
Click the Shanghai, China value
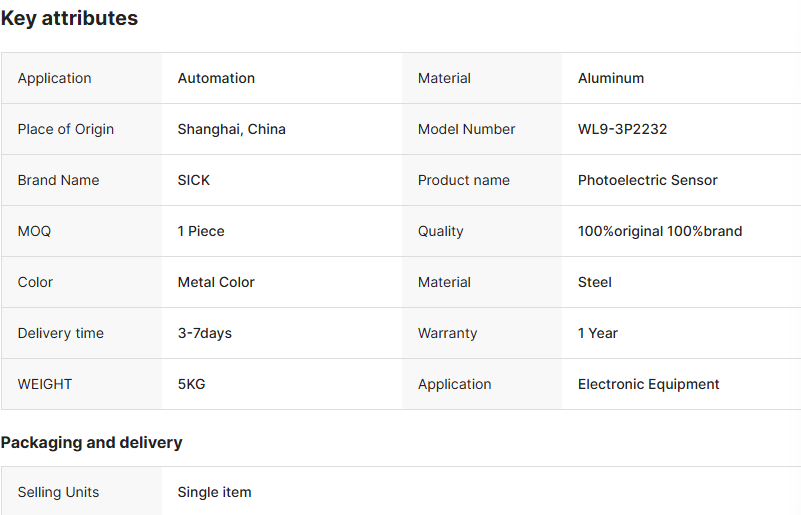coord(231,129)
